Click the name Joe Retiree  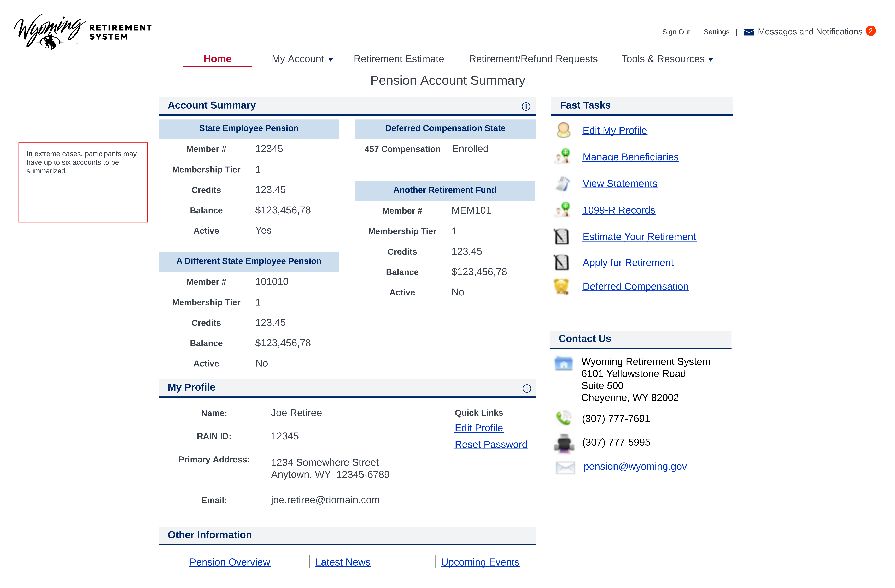(x=296, y=413)
